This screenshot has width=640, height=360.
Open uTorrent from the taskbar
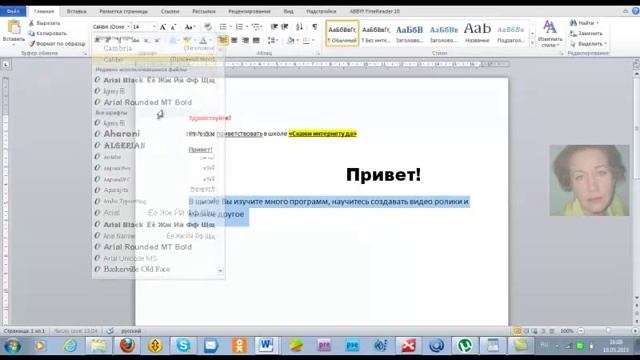[x=465, y=345]
